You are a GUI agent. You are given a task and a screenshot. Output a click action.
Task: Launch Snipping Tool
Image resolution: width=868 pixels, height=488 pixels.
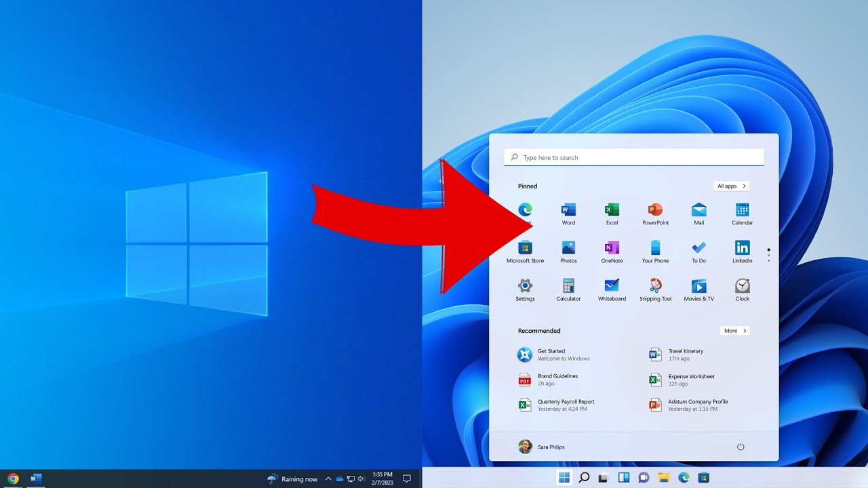pos(655,289)
